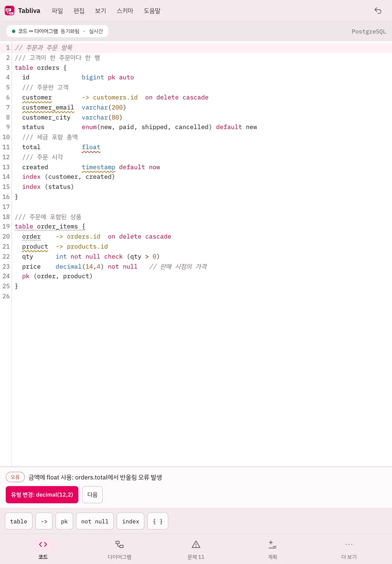Insert the not null snippet
This screenshot has width=392, height=564.
[x=95, y=521]
